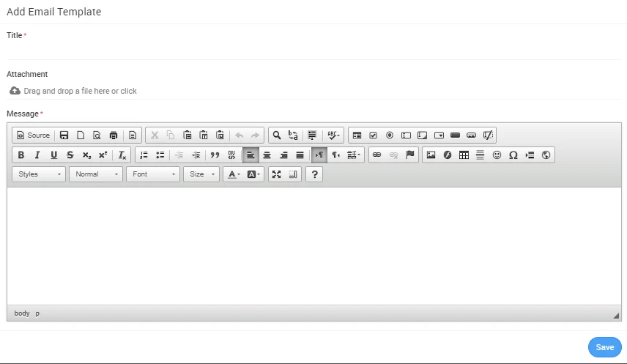This screenshot has height=364, width=627.
Task: Insert a table into the message
Action: [464, 155]
